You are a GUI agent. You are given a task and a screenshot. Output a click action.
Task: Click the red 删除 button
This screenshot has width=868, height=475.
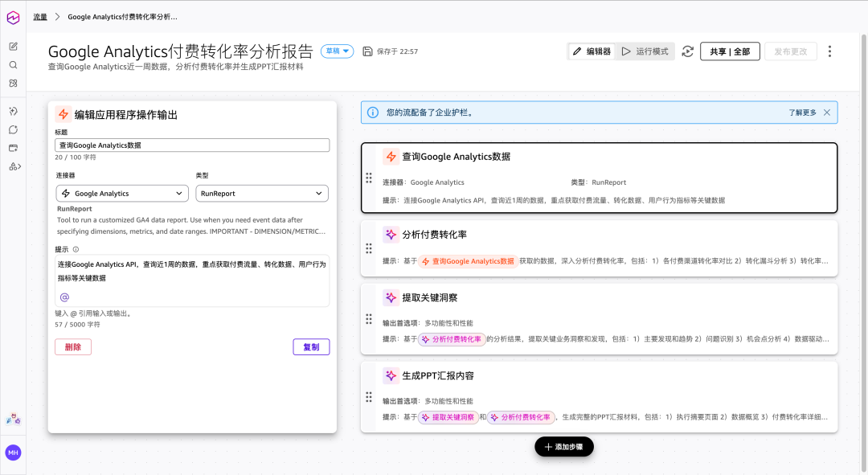(73, 347)
